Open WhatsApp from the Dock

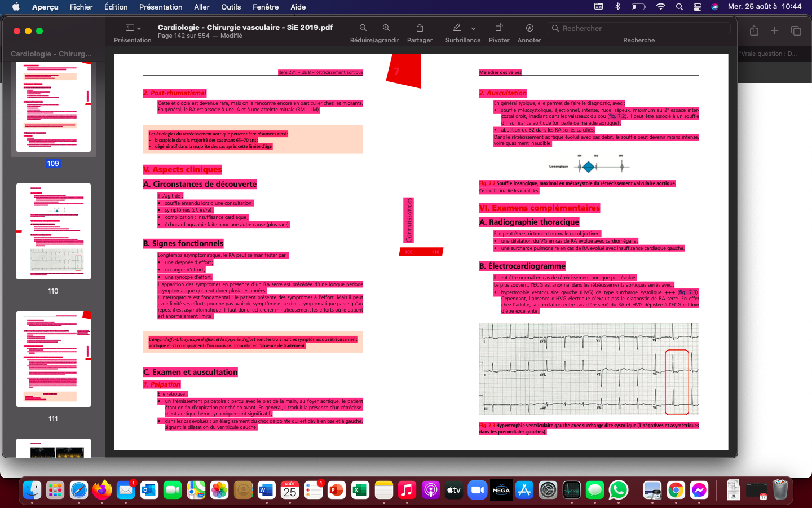(x=618, y=490)
